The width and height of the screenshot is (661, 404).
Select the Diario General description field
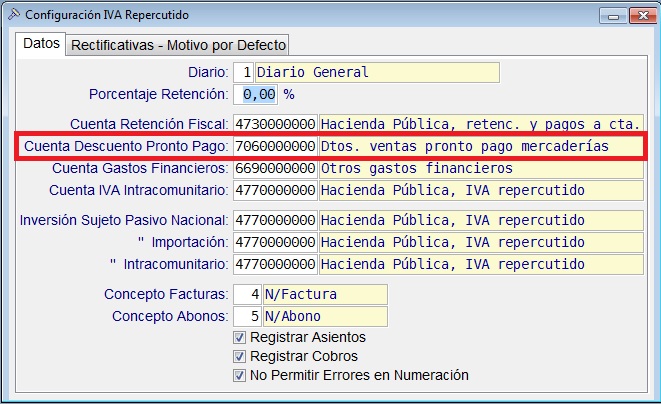[x=377, y=73]
